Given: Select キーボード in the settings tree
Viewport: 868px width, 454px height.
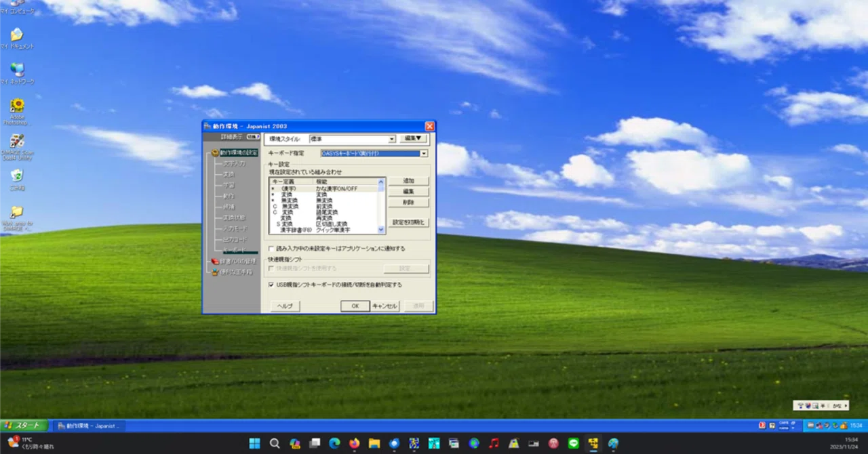Looking at the screenshot, I should (x=235, y=249).
